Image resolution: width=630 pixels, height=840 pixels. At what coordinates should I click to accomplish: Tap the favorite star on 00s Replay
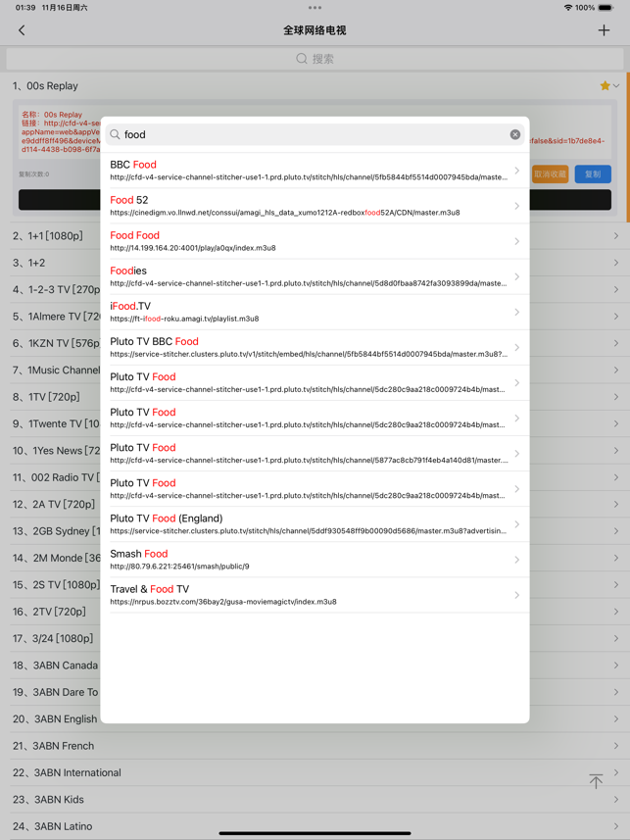point(605,85)
